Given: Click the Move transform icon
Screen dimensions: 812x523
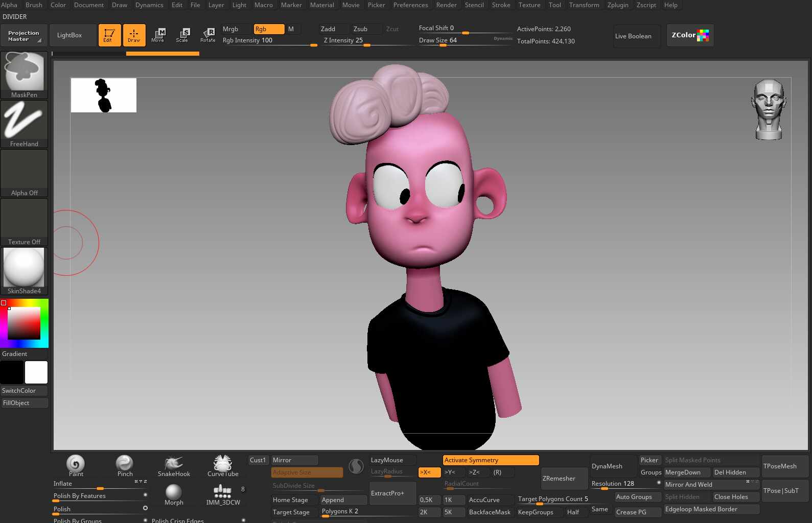Looking at the screenshot, I should click(158, 35).
